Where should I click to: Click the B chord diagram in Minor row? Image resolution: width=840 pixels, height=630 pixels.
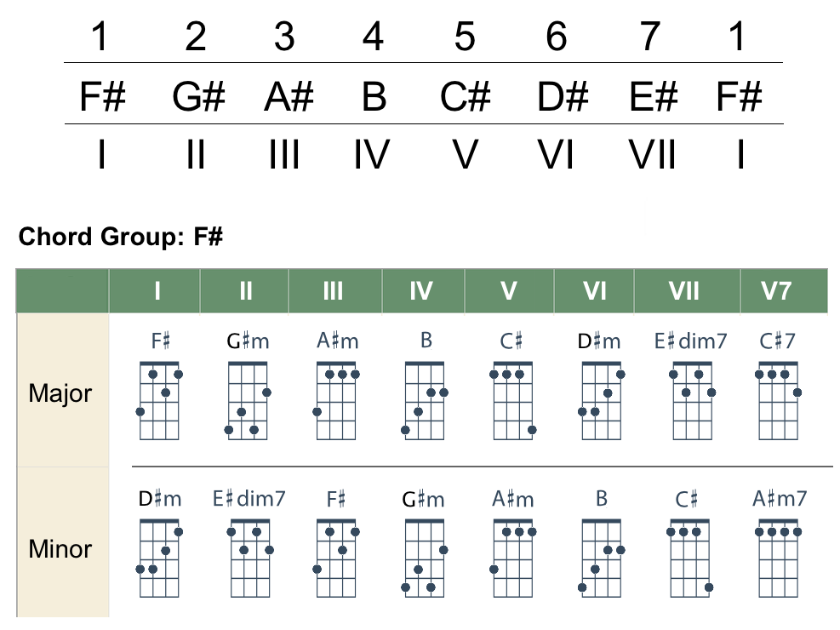(x=602, y=558)
